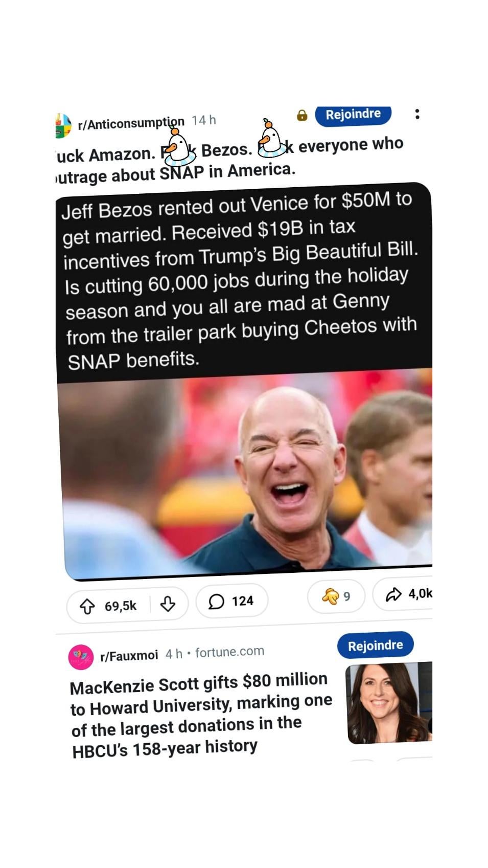Share the post via arrow icon
The image size is (488, 868).
click(x=403, y=594)
